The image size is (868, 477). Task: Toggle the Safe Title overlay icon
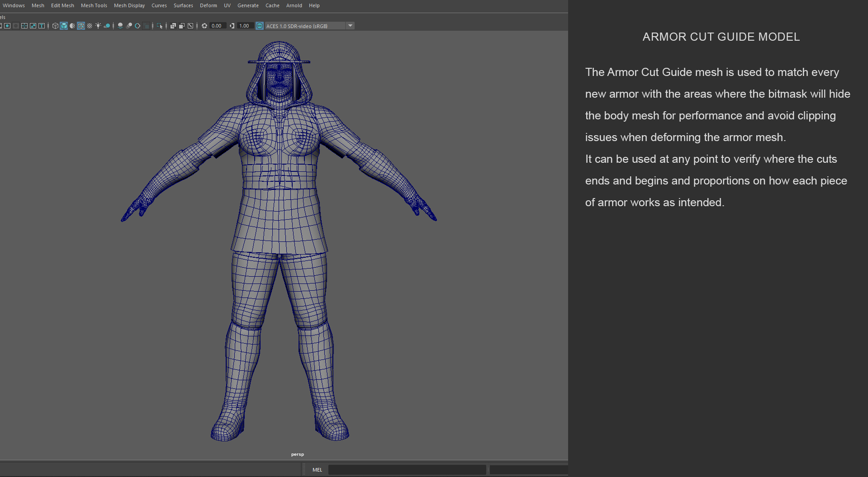pyautogui.click(x=42, y=26)
